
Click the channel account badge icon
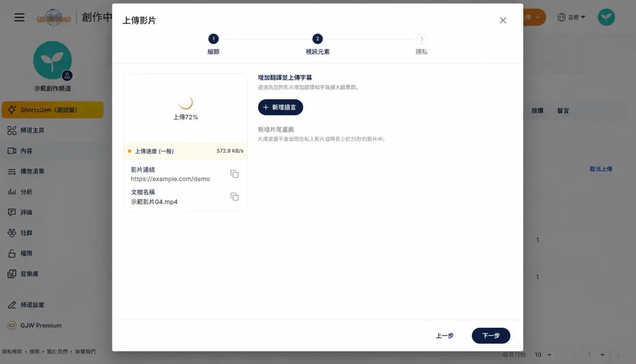pyautogui.click(x=67, y=76)
